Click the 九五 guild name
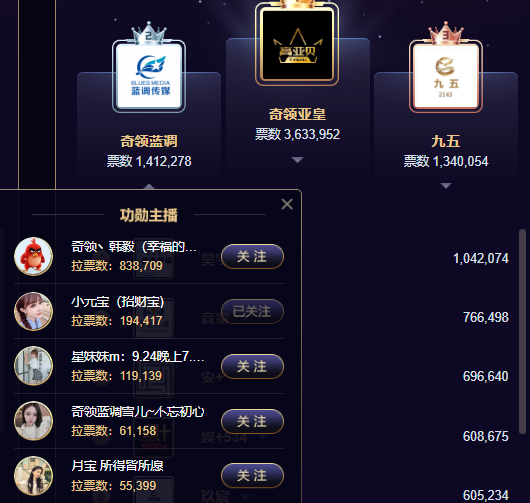Screen dimensions: 530x503 pos(446,141)
